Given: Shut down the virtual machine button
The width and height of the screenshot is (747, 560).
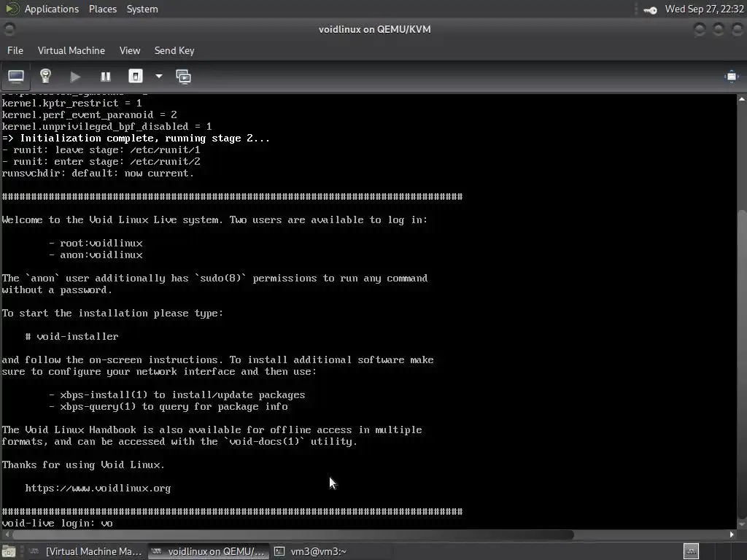Looking at the screenshot, I should tap(135, 76).
